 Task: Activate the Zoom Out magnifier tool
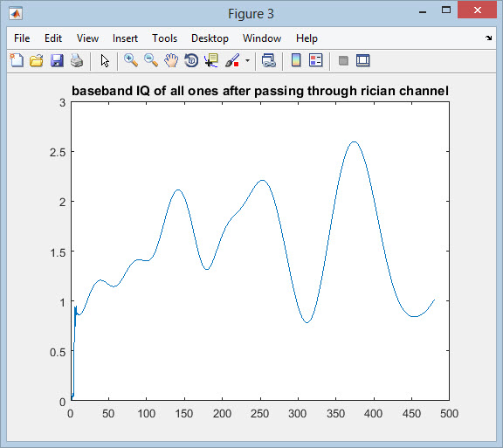coord(151,60)
